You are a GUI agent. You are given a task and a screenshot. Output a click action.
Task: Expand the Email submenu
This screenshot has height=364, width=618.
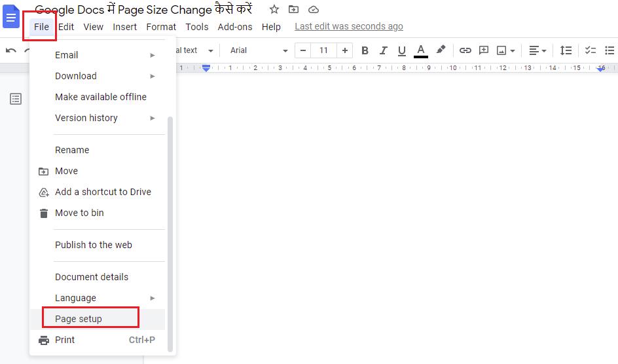coord(99,55)
